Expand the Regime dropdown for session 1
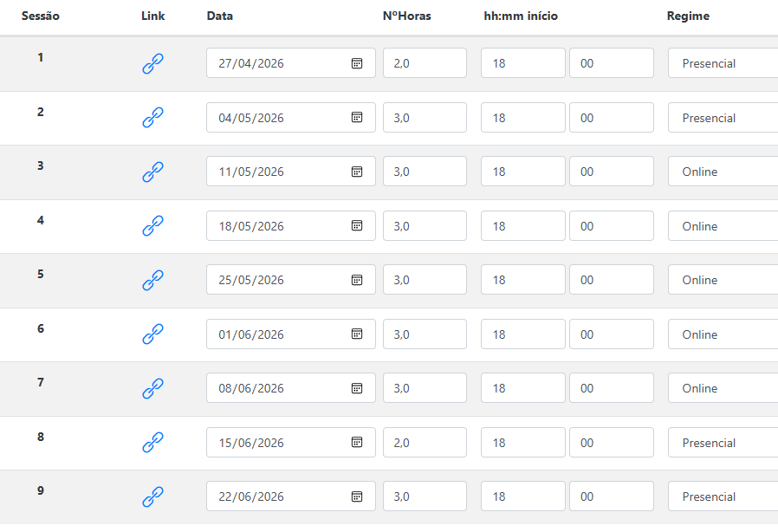This screenshot has width=778, height=532. click(x=723, y=63)
